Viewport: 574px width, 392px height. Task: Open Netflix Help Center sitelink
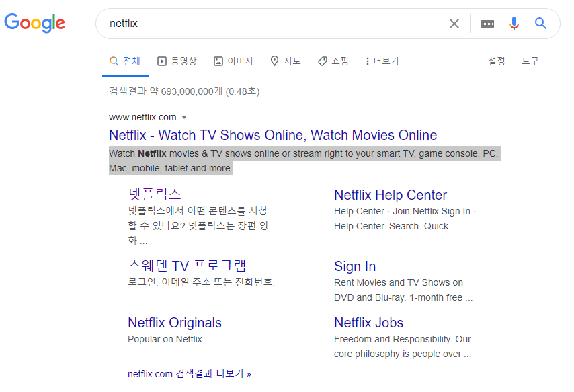391,195
